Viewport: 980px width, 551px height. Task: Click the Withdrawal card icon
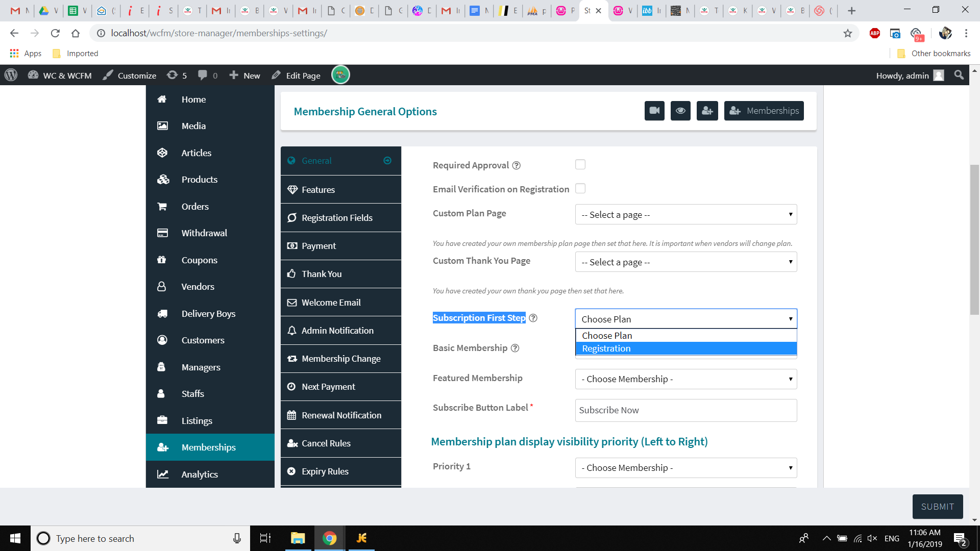[162, 233]
